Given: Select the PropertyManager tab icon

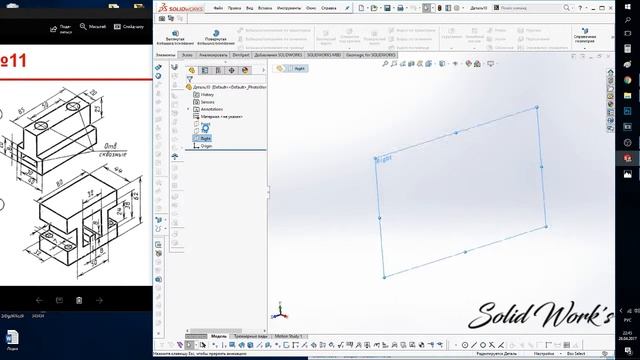Looking at the screenshot, I should [x=205, y=70].
